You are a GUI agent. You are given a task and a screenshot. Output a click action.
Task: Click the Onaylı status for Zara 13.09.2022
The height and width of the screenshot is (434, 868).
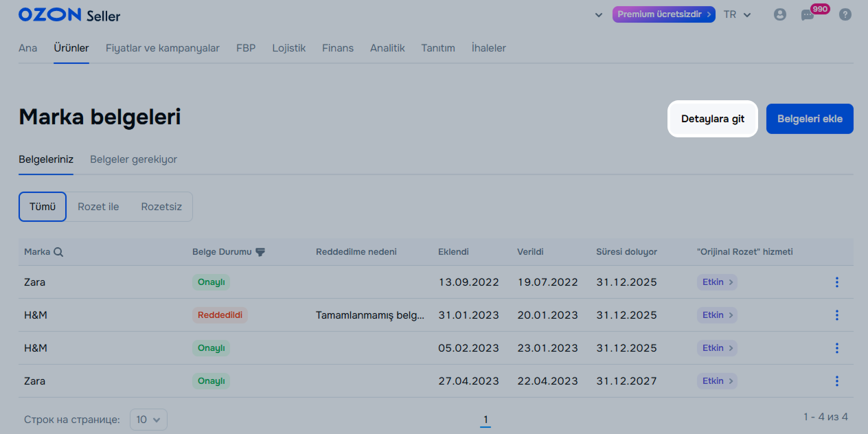[211, 282]
